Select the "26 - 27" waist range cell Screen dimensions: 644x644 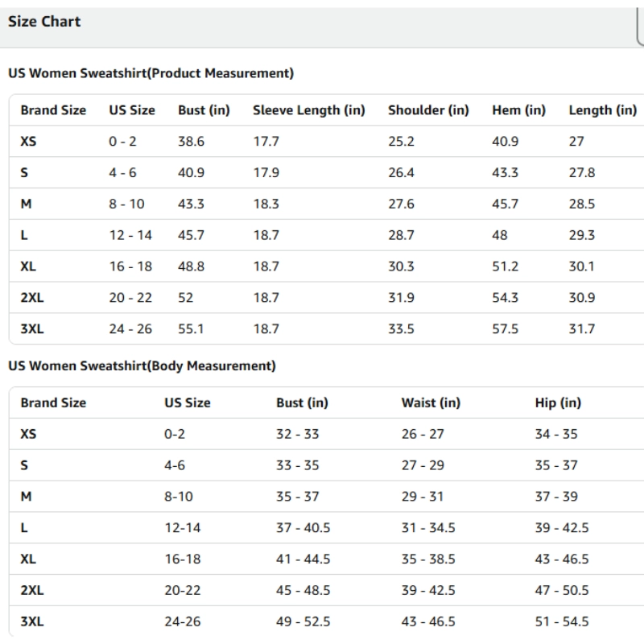tap(423, 434)
